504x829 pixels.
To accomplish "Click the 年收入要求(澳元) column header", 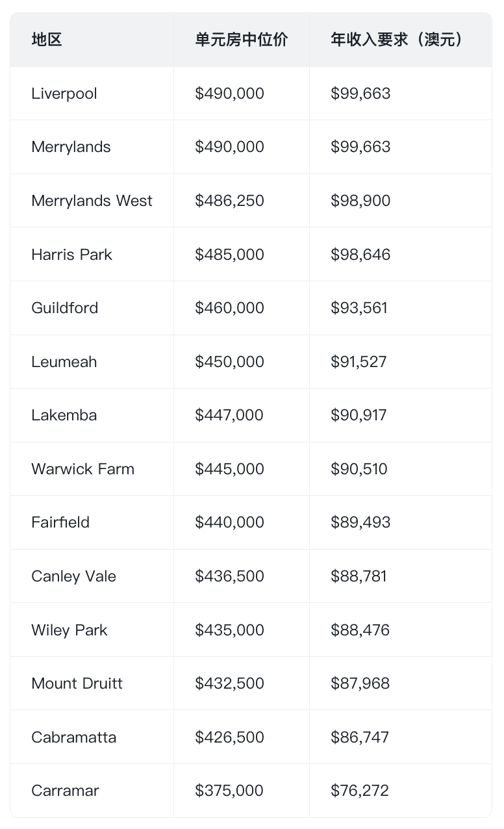I will (x=398, y=40).
